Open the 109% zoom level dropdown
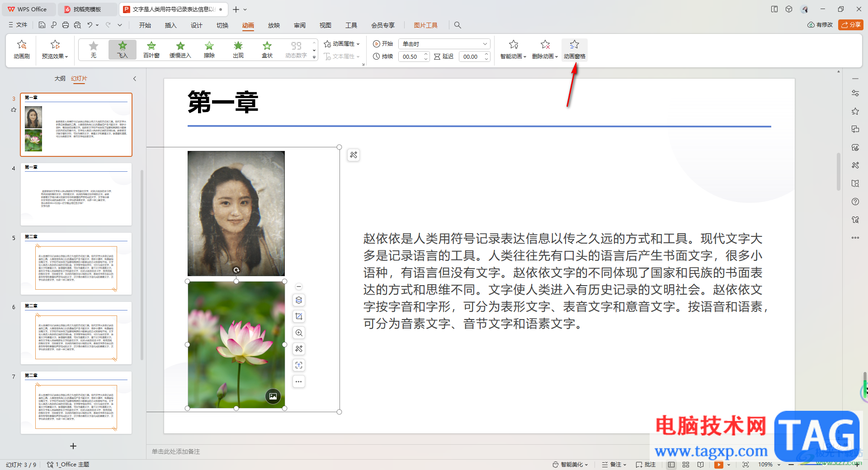 pos(769,465)
